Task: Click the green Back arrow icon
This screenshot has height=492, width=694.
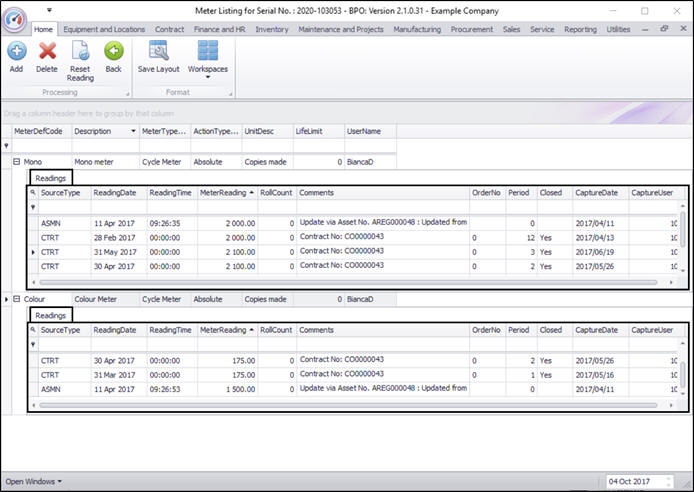Action: tap(113, 51)
